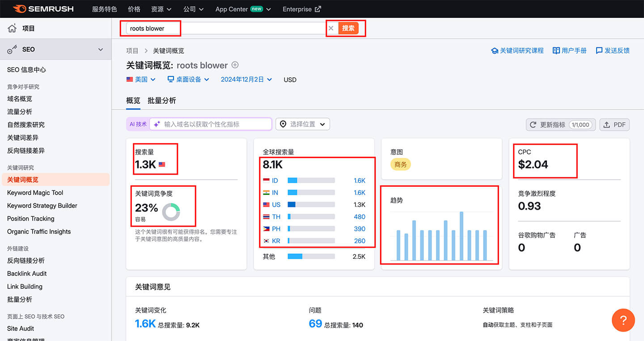Click the Semrush logo
Image resolution: width=644 pixels, height=341 pixels.
pos(43,9)
